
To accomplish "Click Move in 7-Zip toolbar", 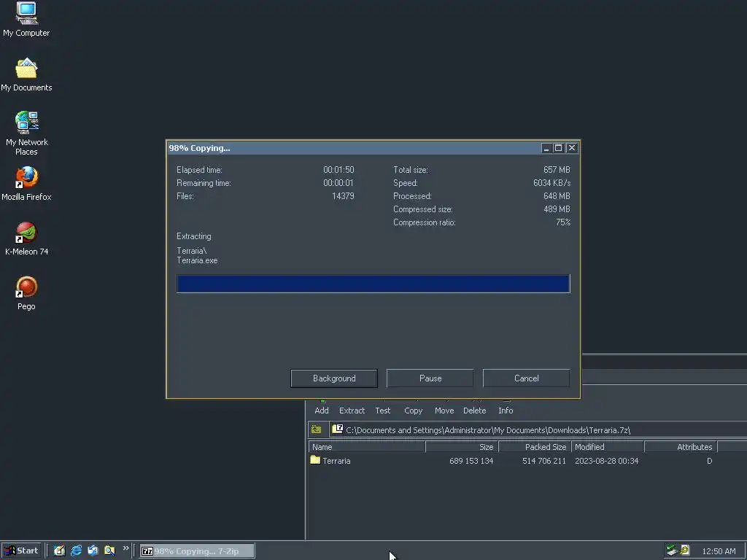I will point(444,410).
